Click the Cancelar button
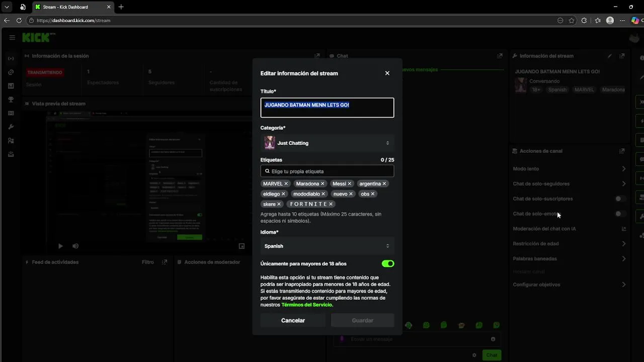Image resolution: width=644 pixels, height=362 pixels. click(x=293, y=320)
